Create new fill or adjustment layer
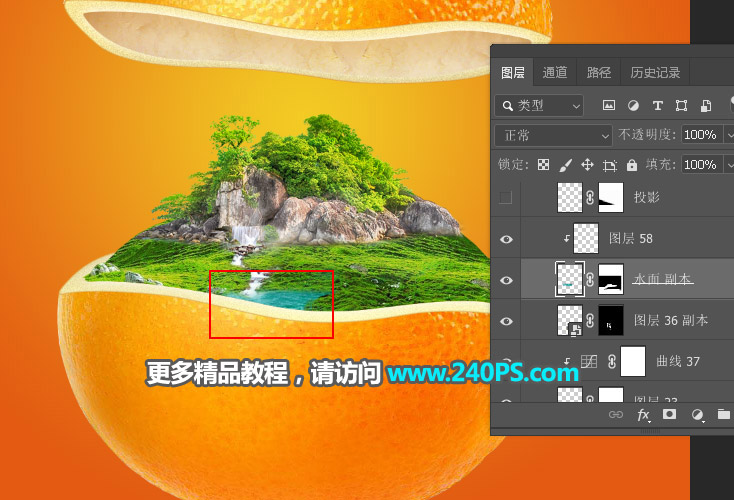The image size is (734, 500). coord(697,415)
